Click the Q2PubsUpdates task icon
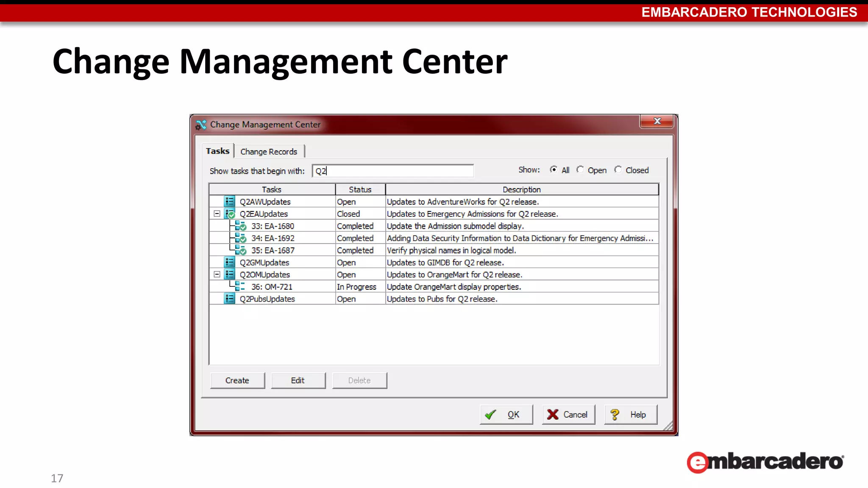The width and height of the screenshot is (868, 488). pyautogui.click(x=229, y=299)
